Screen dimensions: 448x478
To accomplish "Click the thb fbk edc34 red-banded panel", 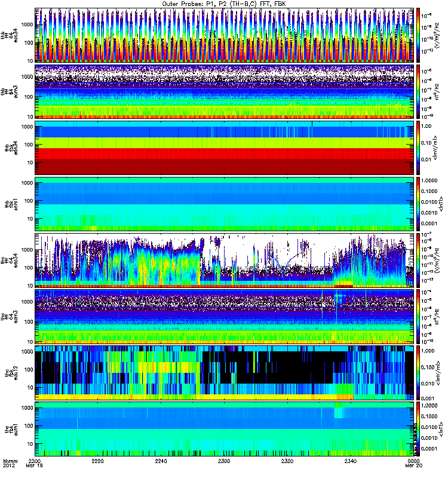I will click(225, 147).
